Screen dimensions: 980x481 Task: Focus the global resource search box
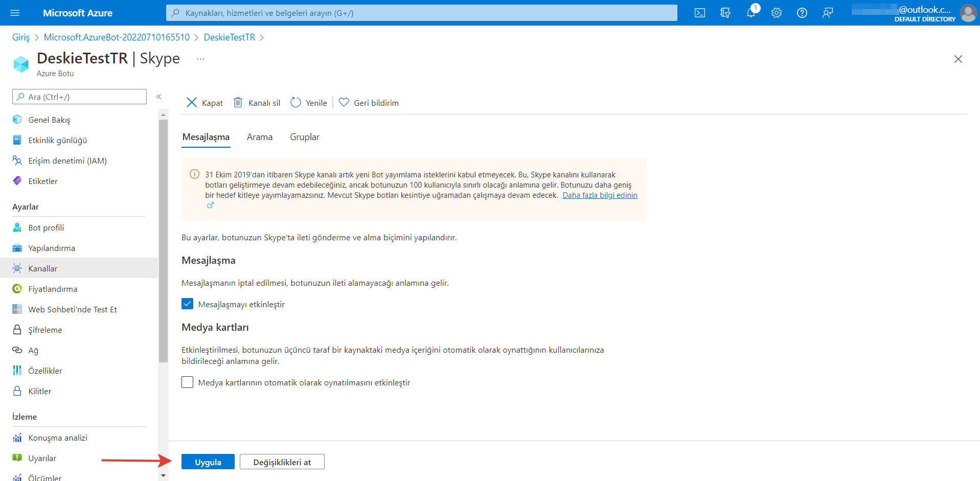[x=422, y=13]
